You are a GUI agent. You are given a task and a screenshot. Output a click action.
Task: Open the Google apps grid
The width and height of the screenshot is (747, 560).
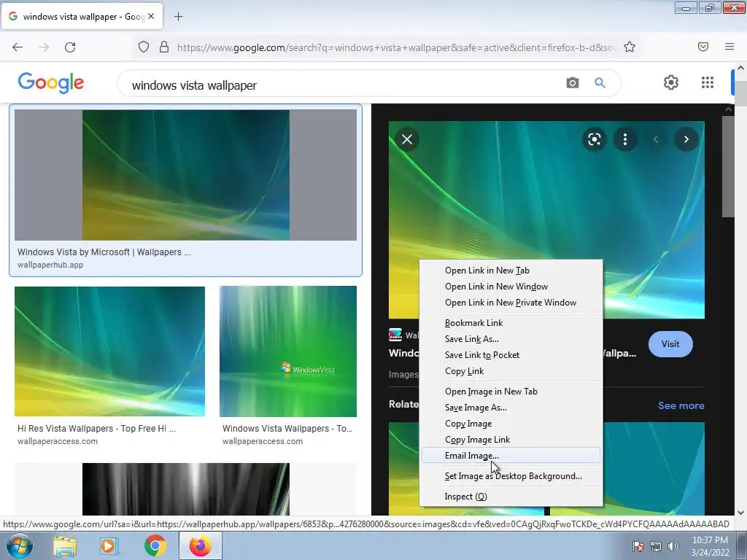click(x=708, y=82)
